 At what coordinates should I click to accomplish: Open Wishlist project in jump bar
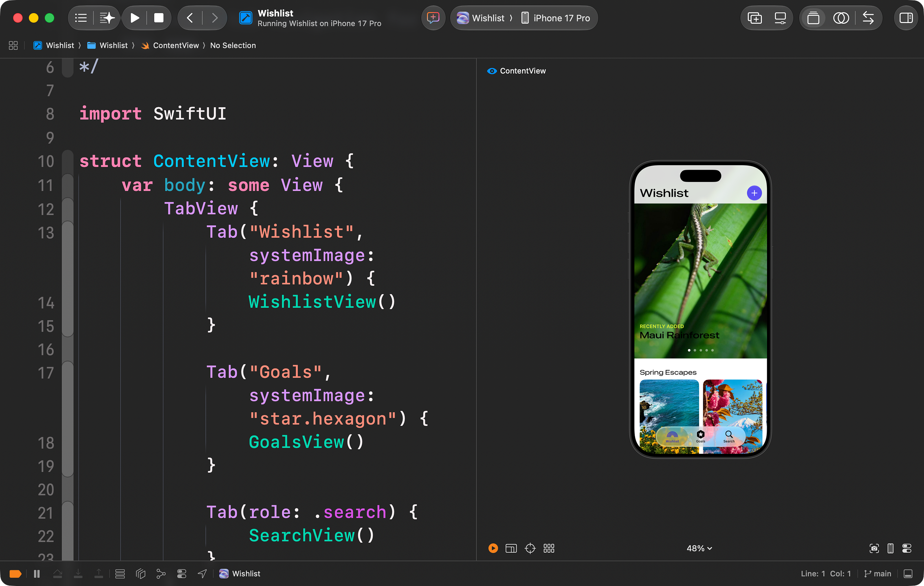tap(54, 45)
